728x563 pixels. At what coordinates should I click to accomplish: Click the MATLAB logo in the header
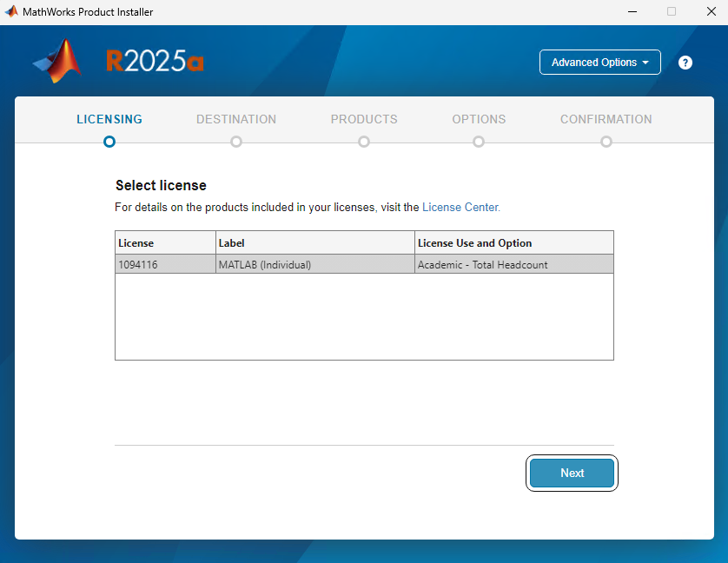click(57, 61)
